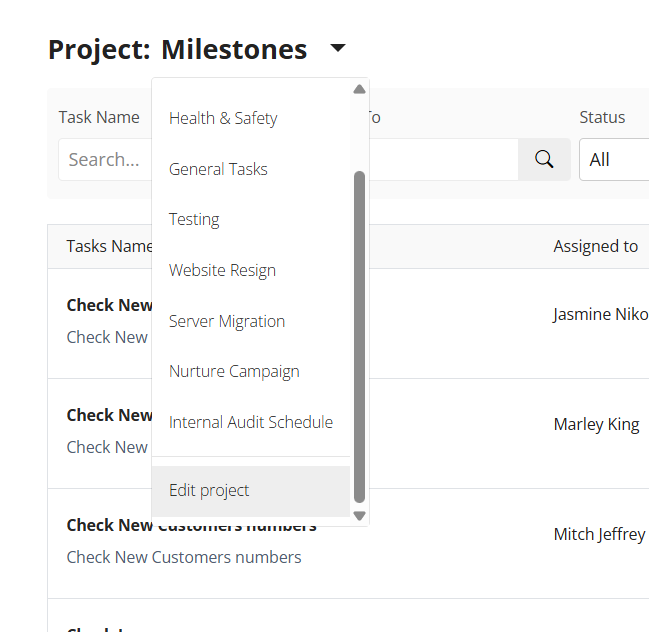
Task: Choose Internal Audit Schedule project
Action: 251,422
